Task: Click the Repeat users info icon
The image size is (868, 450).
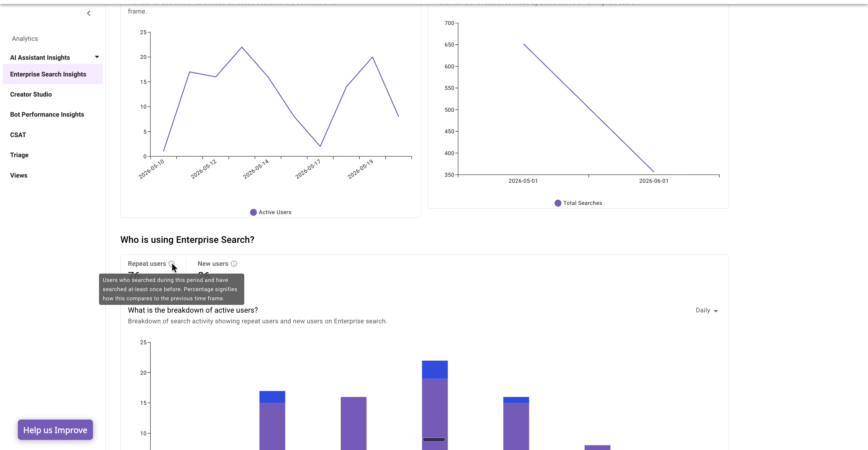Action: click(172, 264)
